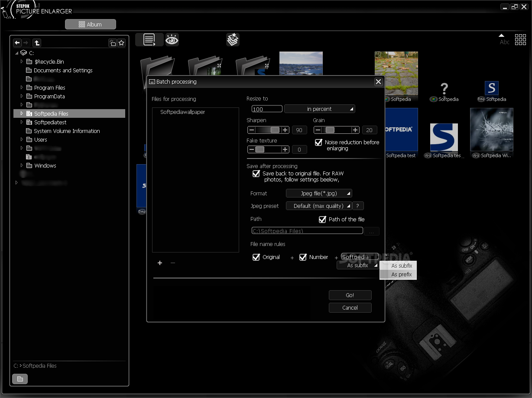Increase Grain with plus button

(355, 130)
